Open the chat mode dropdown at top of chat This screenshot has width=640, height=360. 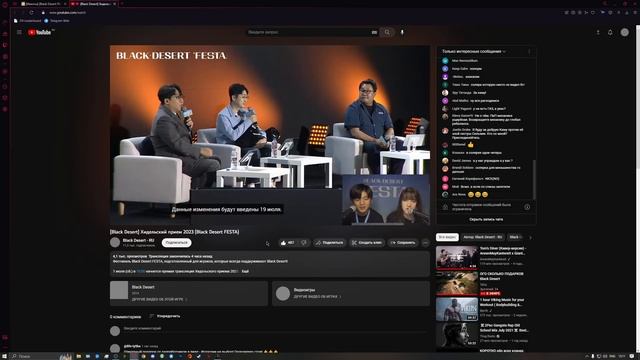(474, 51)
